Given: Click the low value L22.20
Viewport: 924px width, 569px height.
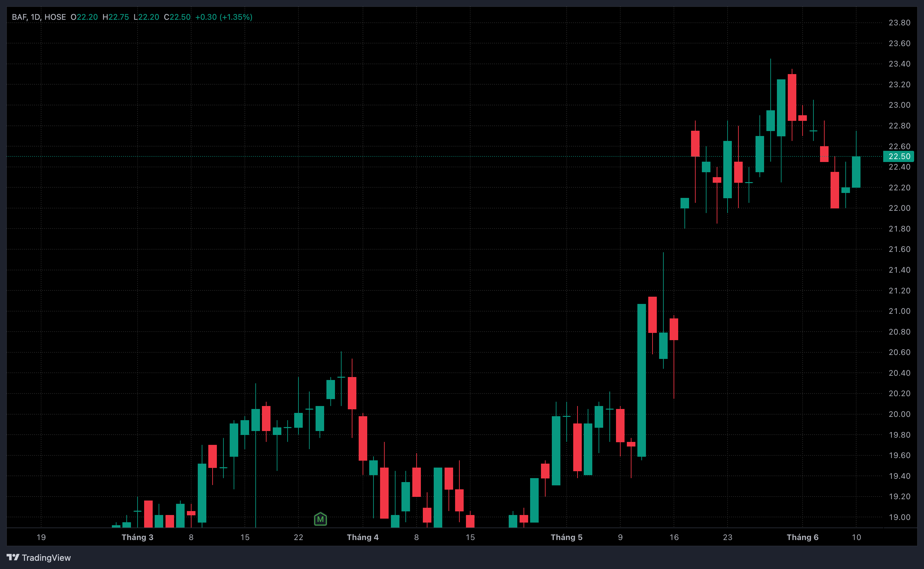Looking at the screenshot, I should click(146, 17).
